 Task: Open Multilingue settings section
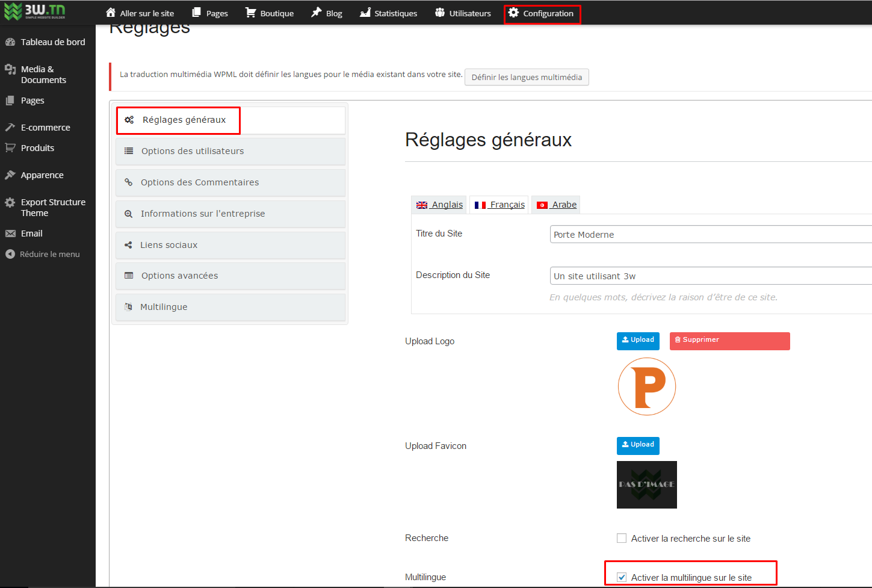pyautogui.click(x=230, y=307)
